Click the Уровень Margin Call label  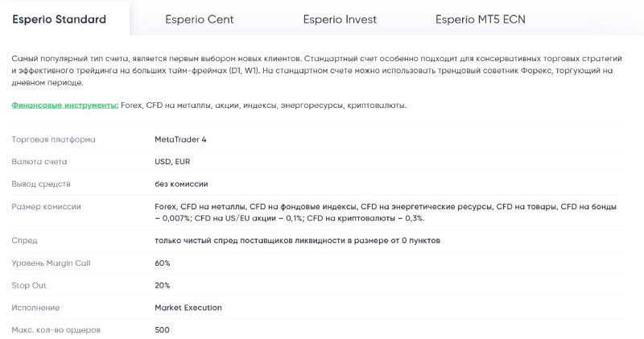pyautogui.click(x=51, y=263)
